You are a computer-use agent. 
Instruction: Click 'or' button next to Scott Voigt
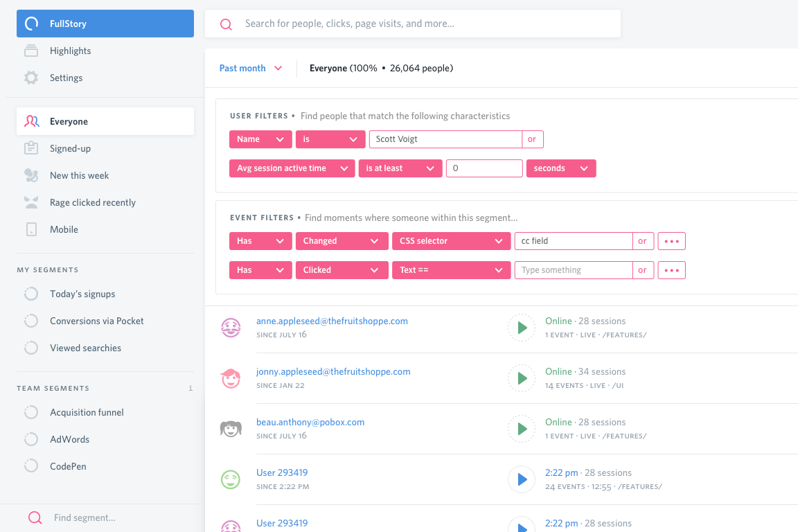coord(532,139)
